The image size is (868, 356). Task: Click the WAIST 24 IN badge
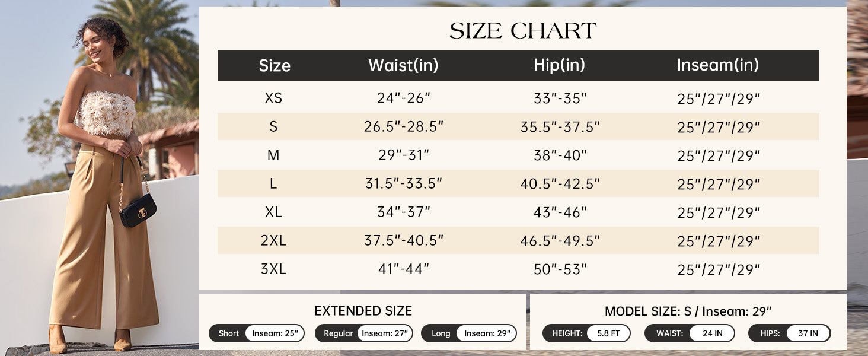(x=690, y=333)
